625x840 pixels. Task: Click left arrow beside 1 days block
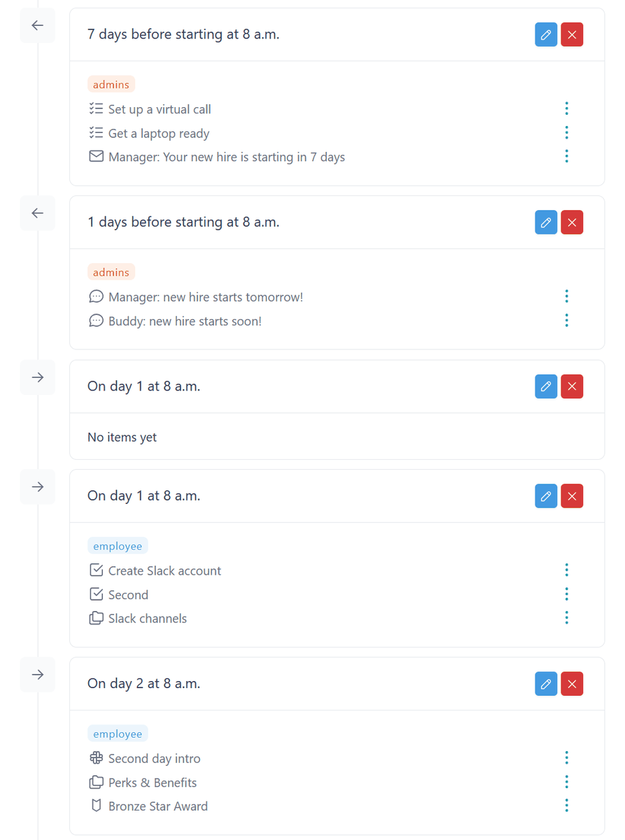click(38, 213)
